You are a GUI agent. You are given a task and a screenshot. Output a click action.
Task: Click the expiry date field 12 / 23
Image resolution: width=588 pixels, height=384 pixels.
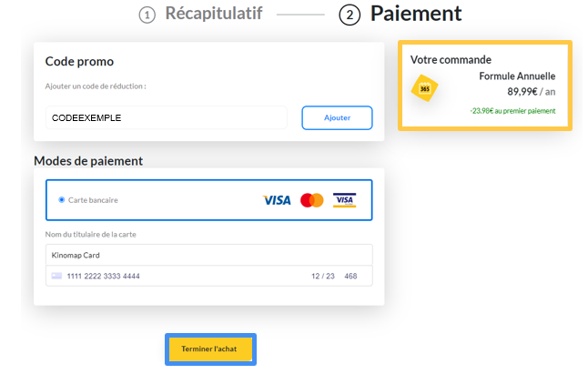pos(323,277)
